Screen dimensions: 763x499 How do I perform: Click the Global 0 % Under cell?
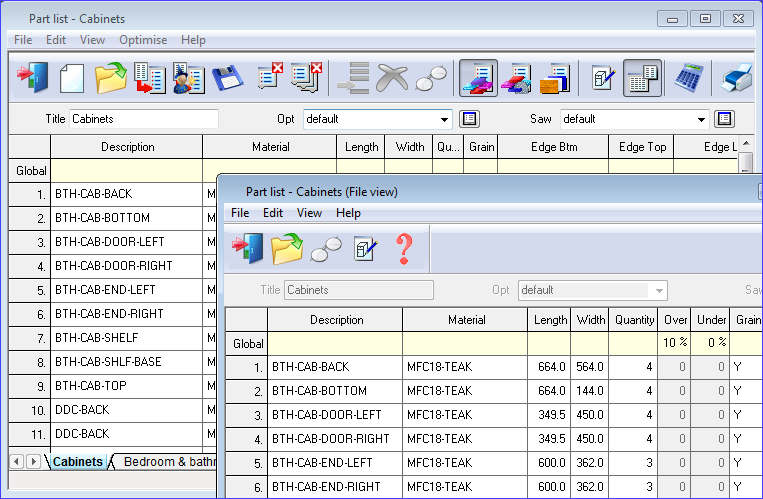[711, 343]
